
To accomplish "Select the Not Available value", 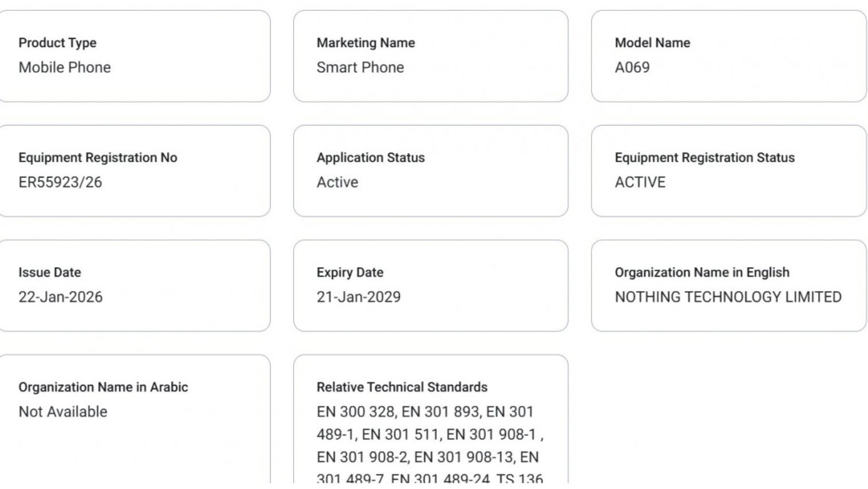I will pos(63,412).
